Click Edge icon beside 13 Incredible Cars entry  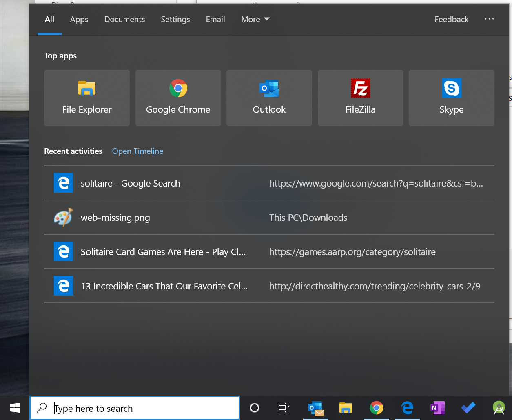pos(64,286)
